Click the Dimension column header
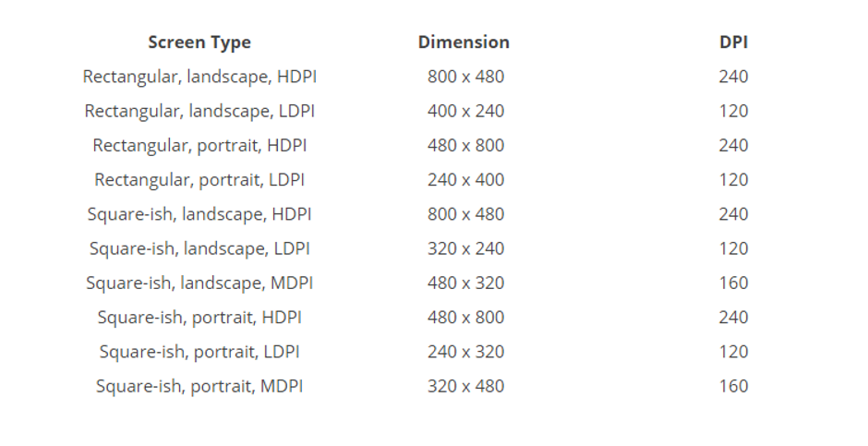The width and height of the screenshot is (868, 446). [x=464, y=42]
